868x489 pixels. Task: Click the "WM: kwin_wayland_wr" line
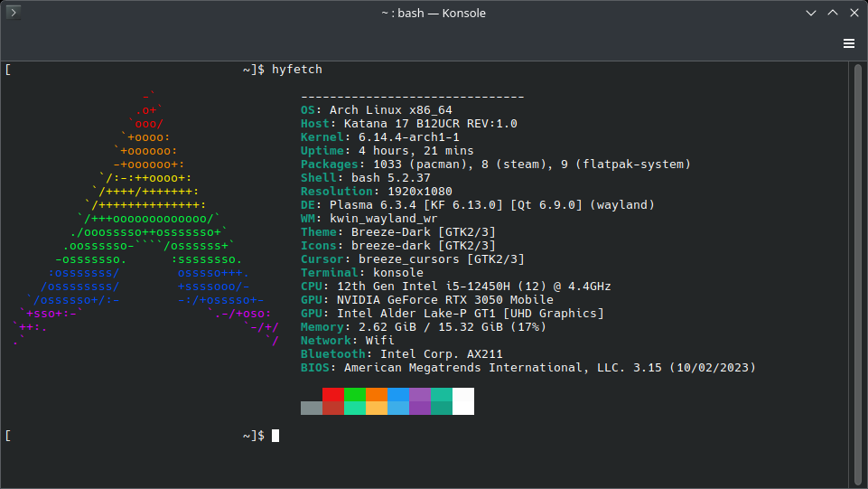369,219
